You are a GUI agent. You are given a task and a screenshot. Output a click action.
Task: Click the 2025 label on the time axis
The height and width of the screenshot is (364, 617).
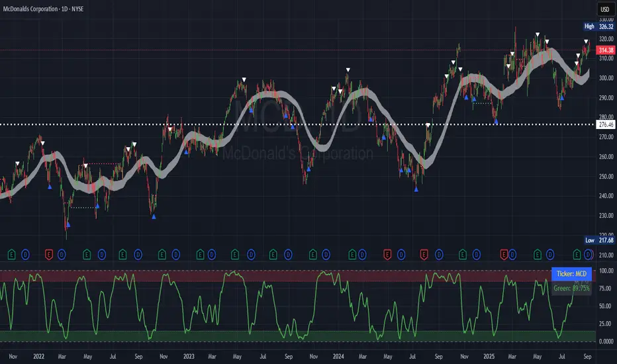pos(489,357)
